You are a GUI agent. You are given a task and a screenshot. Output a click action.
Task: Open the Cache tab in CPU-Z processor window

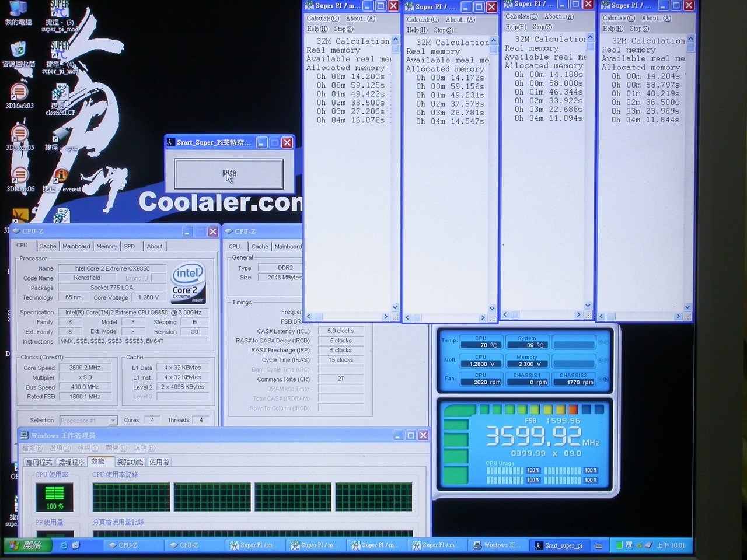click(x=48, y=246)
